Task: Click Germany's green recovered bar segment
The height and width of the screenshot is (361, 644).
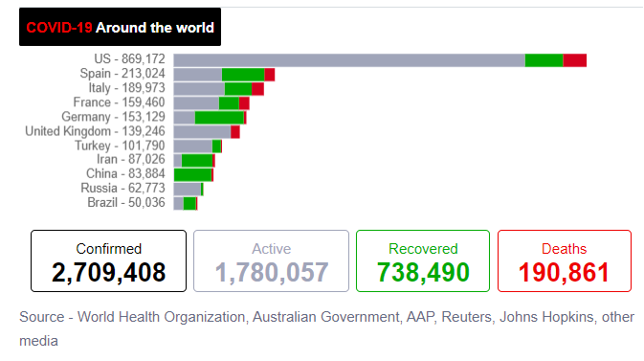Action: (219, 118)
